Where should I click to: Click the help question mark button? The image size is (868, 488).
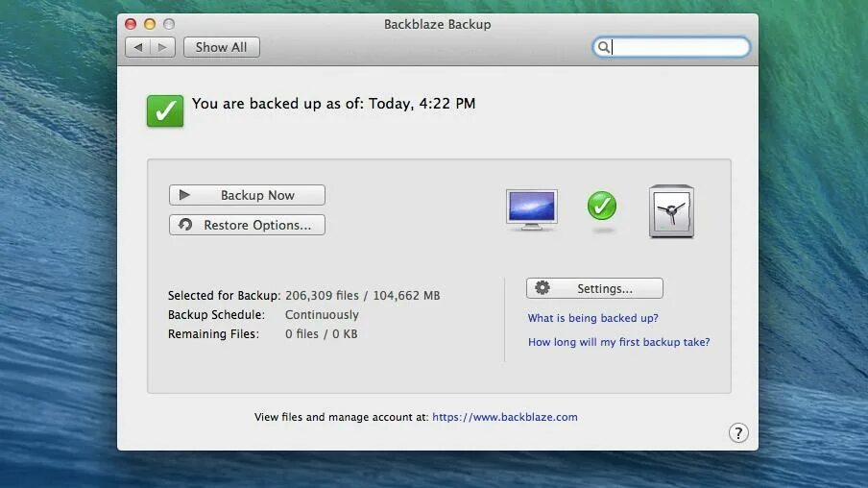point(738,432)
